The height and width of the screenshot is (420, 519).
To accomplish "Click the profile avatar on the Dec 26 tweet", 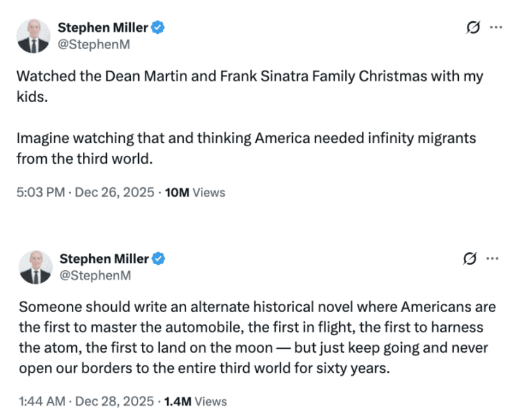I will (33, 36).
